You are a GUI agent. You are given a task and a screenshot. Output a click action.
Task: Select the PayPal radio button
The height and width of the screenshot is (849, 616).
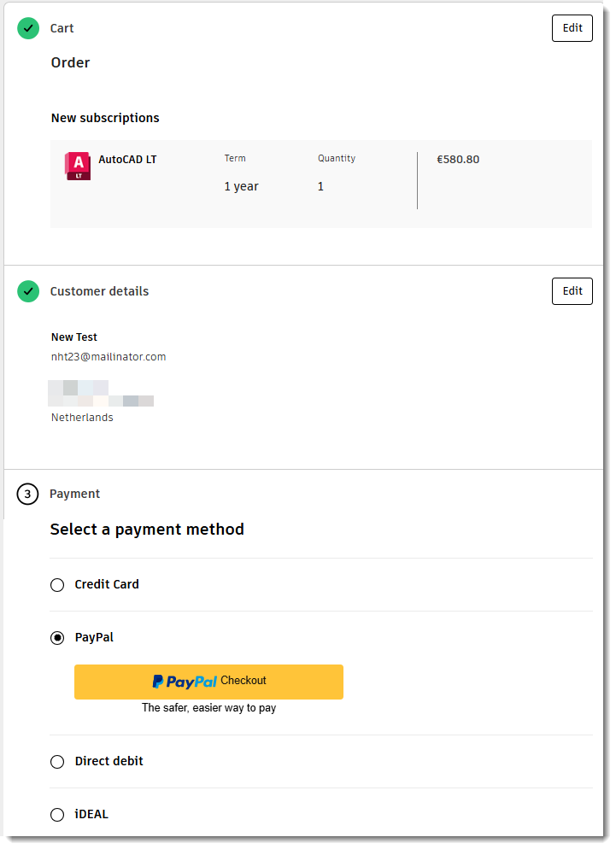tap(57, 637)
